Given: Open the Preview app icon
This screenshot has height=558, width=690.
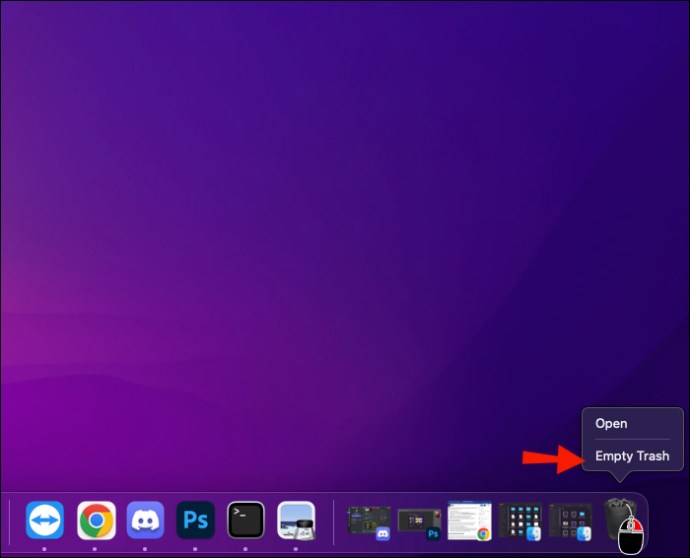Looking at the screenshot, I should pyautogui.click(x=296, y=520).
